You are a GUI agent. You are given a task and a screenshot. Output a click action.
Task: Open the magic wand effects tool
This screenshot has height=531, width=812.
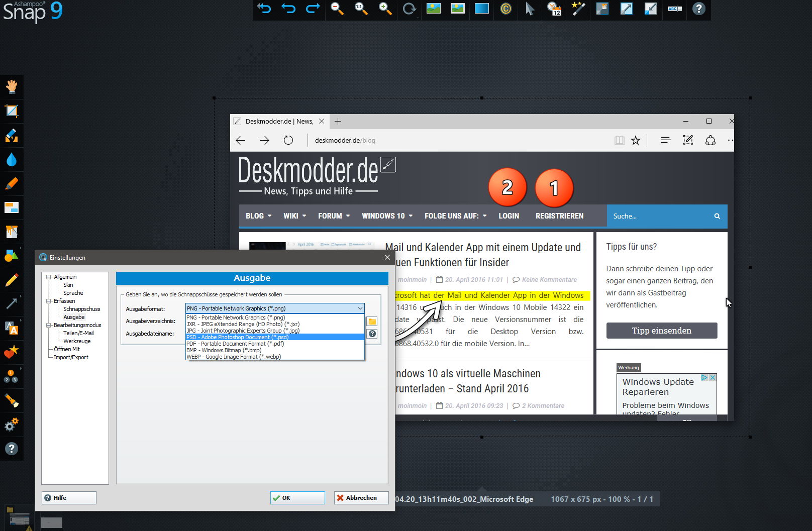(x=578, y=9)
